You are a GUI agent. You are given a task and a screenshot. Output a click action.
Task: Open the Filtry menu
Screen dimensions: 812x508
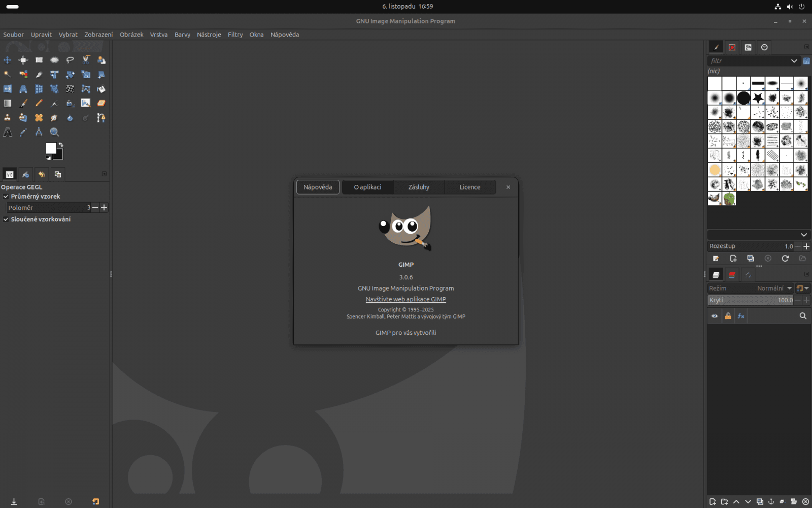(235, 35)
